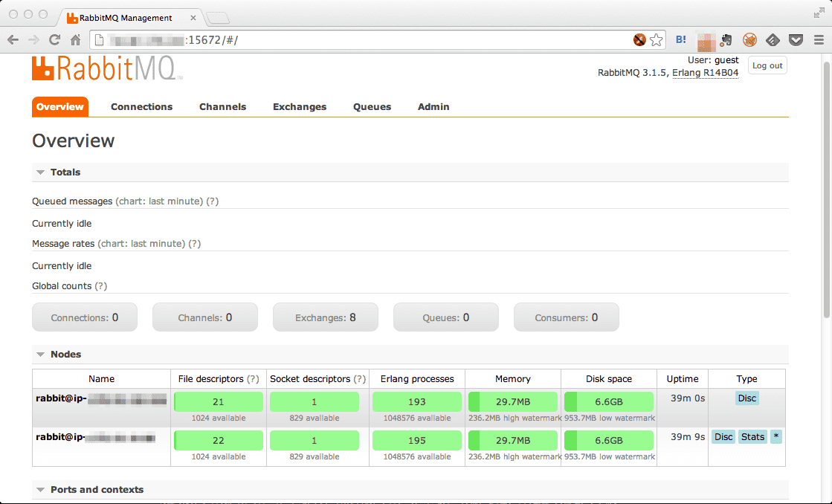Open the Exchanges tab
Screen dimensions: 832x504
300,106
